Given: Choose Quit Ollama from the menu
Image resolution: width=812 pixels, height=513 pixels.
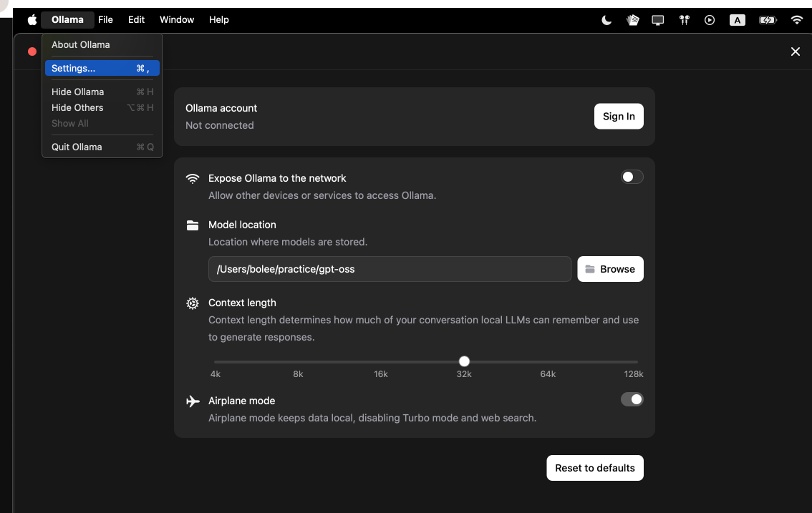Looking at the screenshot, I should [x=102, y=147].
